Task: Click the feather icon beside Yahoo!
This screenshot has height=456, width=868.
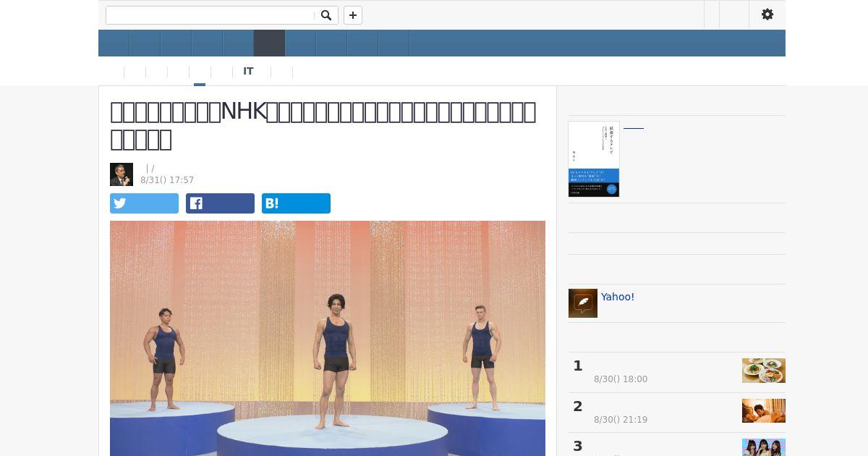Action: pyautogui.click(x=583, y=303)
